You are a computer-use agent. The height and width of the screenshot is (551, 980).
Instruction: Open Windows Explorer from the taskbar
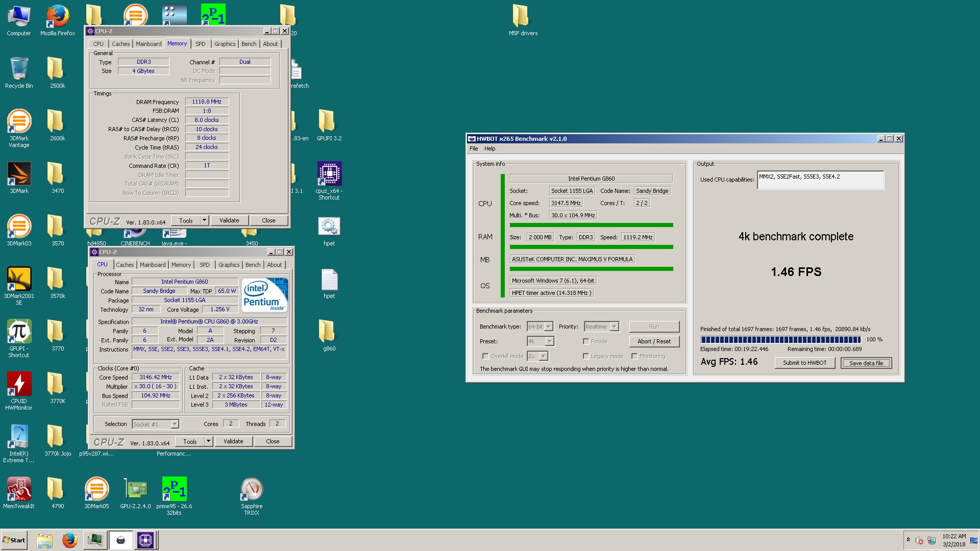point(44,540)
